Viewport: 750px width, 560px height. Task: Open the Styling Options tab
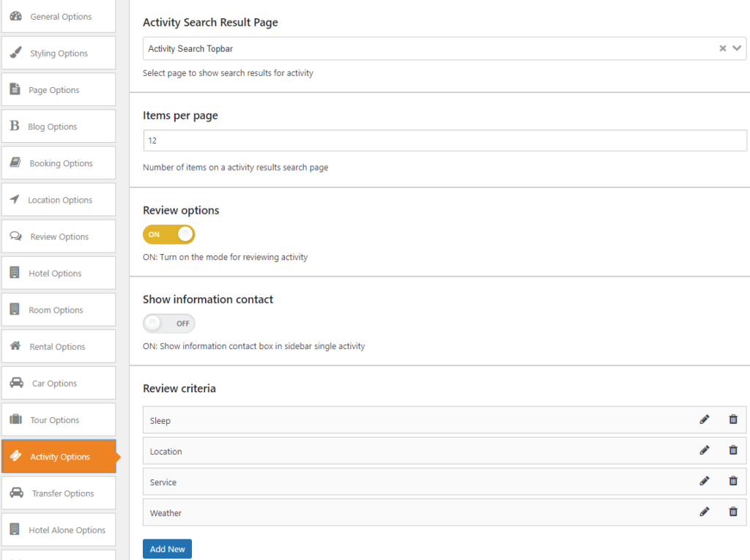(59, 53)
